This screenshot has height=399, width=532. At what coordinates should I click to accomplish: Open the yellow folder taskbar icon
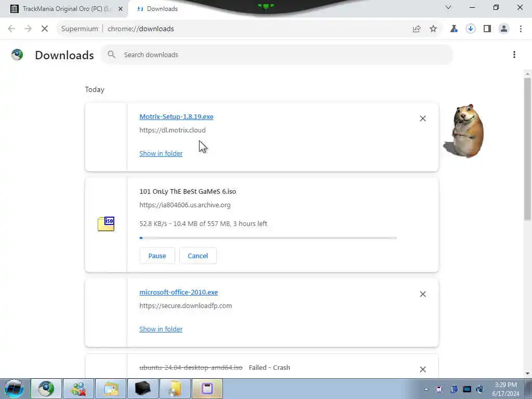tap(175, 389)
